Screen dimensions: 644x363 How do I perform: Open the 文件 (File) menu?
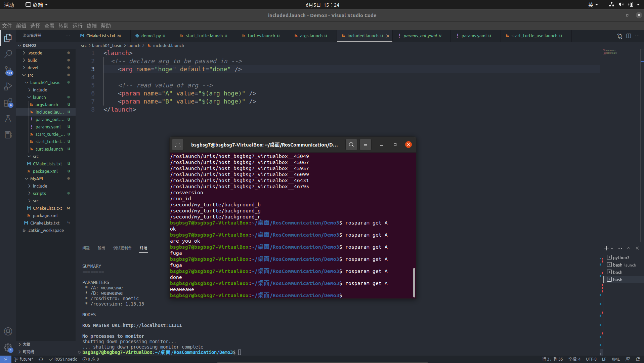click(7, 26)
